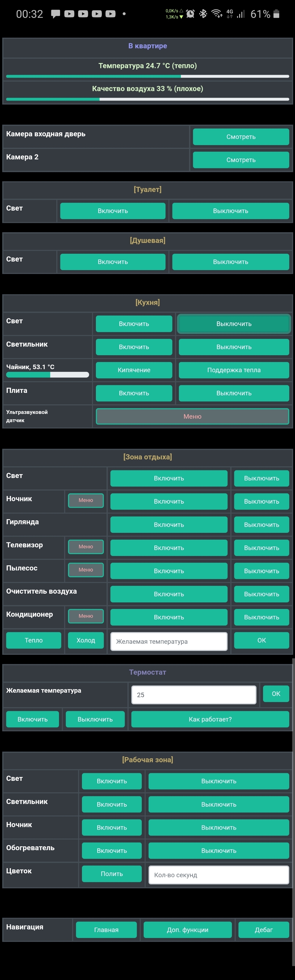This screenshot has width=295, height=980.
Task: Turn on Очиститель воздуха
Action: coord(169,594)
